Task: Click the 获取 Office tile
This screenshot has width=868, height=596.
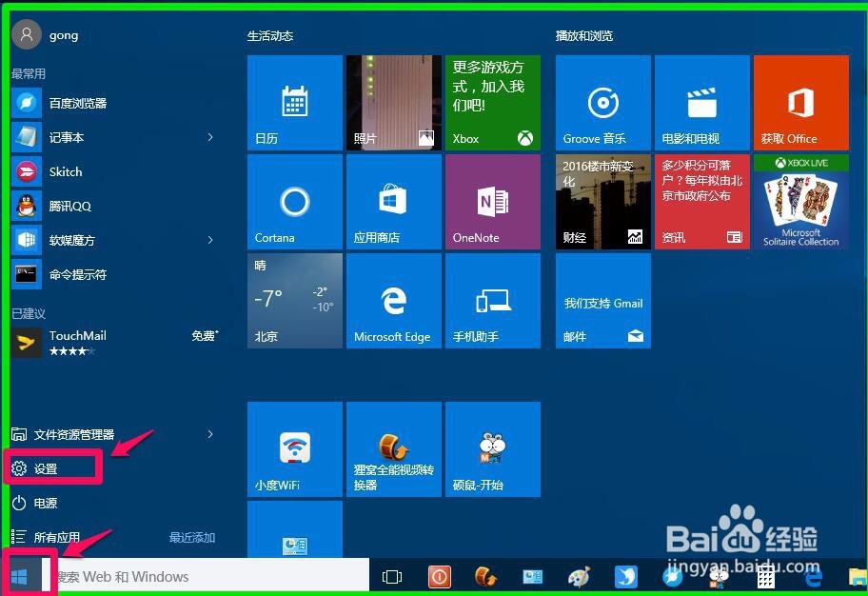Action: (801, 103)
